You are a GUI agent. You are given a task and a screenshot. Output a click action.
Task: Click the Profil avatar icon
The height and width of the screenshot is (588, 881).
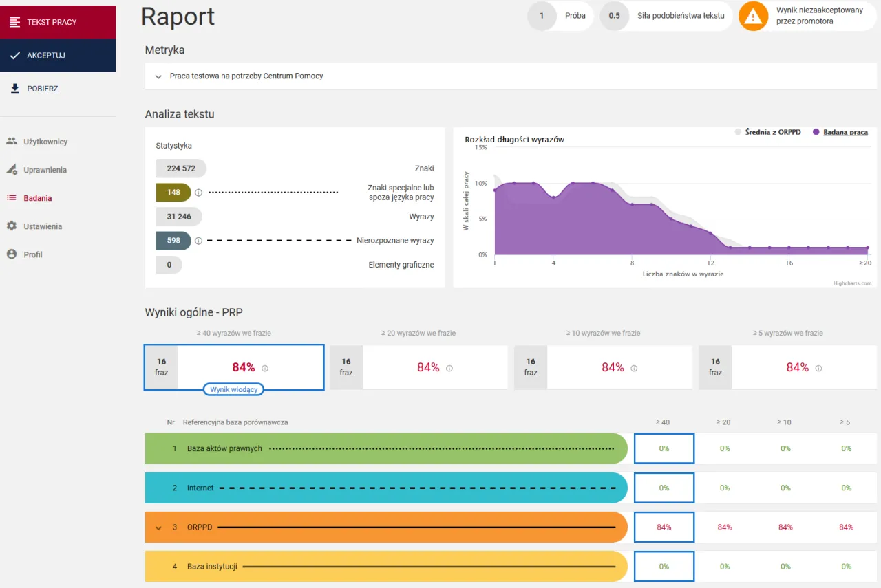click(x=11, y=254)
